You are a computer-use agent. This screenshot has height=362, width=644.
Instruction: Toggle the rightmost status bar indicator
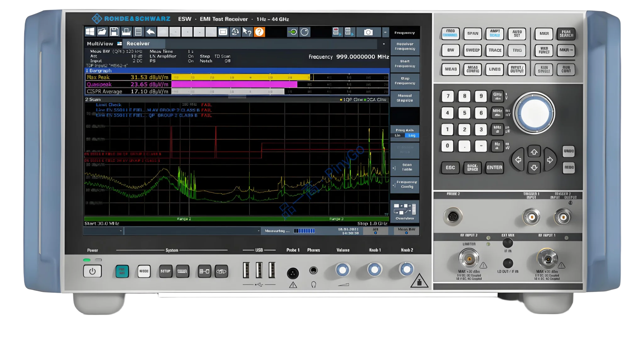(x=406, y=231)
